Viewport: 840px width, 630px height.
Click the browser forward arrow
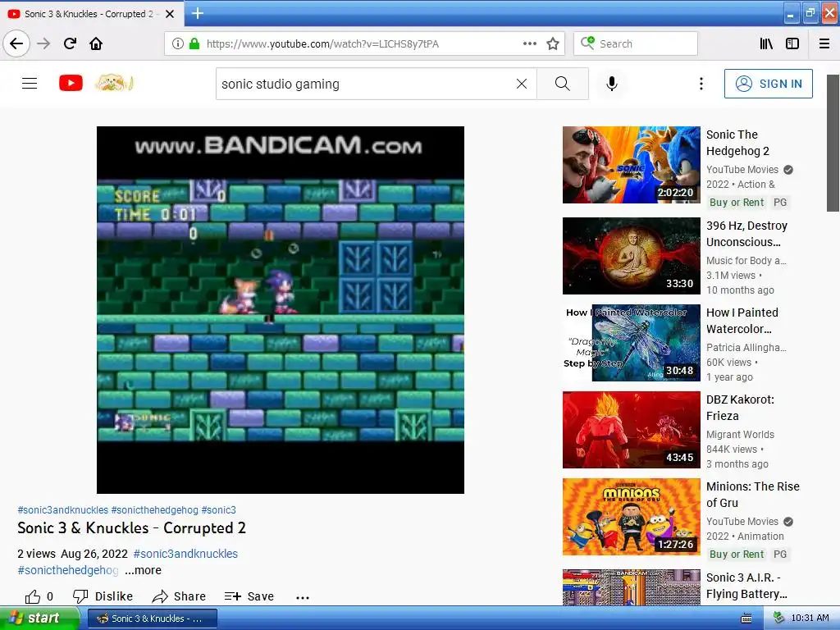pyautogui.click(x=43, y=43)
